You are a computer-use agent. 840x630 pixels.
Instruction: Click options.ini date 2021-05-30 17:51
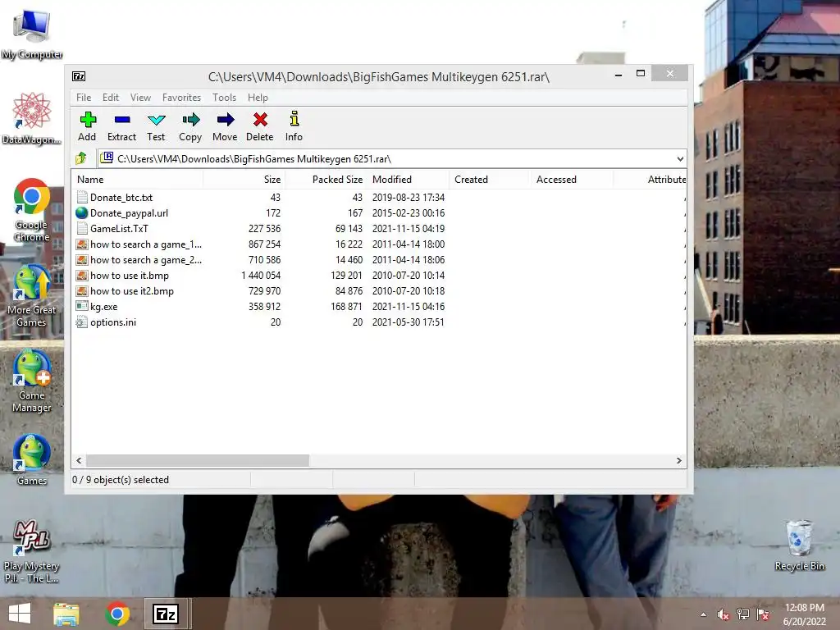409,322
